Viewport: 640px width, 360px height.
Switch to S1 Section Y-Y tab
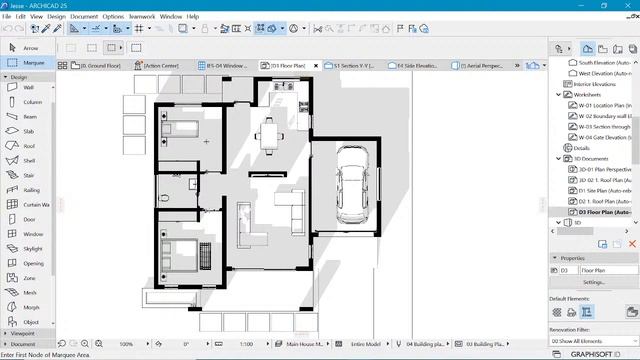point(349,65)
